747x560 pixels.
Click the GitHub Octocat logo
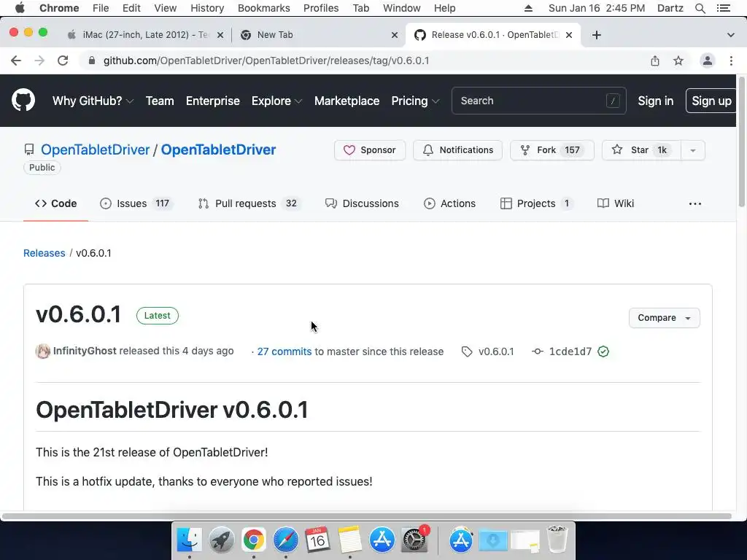23,100
